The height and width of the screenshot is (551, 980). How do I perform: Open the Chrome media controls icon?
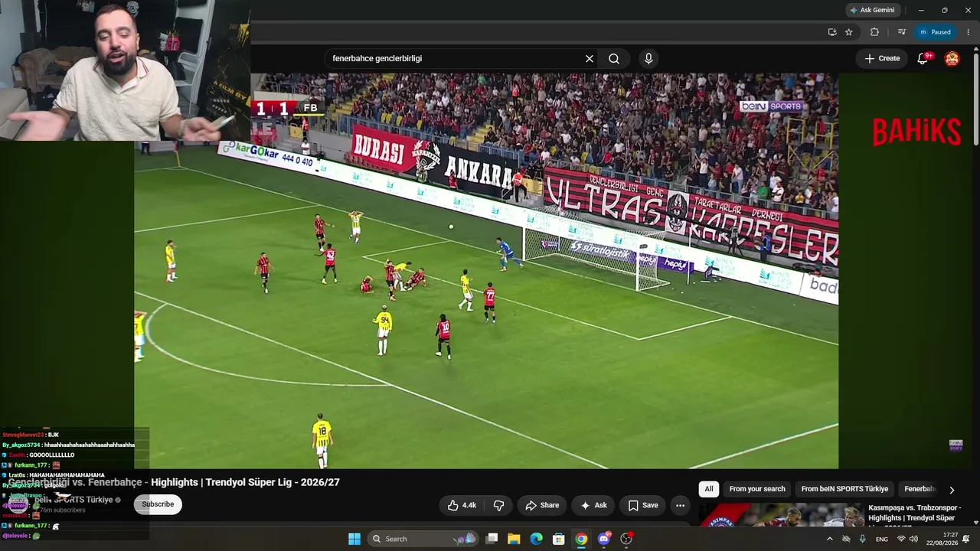coord(901,32)
